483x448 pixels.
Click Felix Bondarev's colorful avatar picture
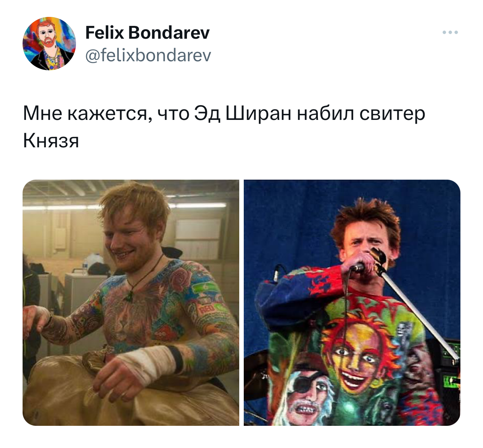(x=49, y=44)
